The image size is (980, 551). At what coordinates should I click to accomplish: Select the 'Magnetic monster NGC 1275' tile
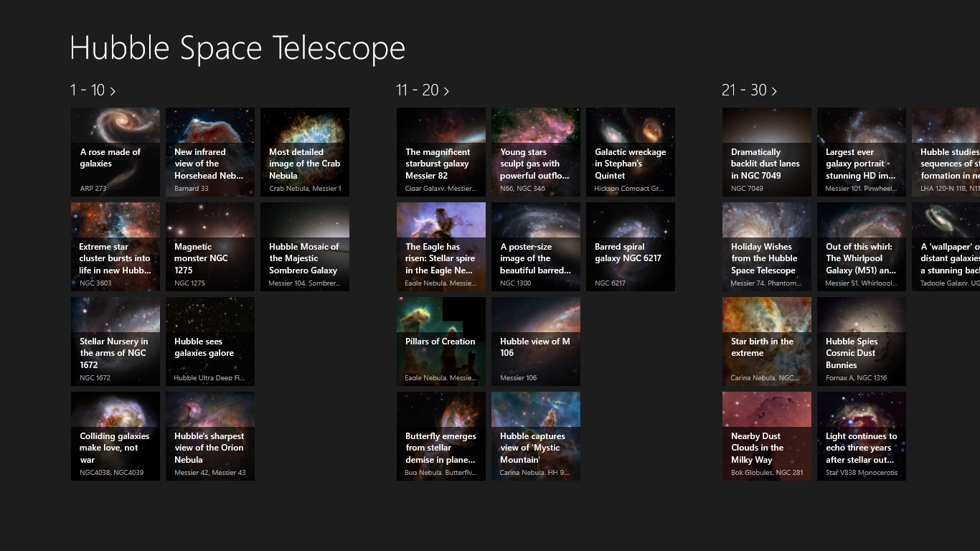click(x=209, y=247)
